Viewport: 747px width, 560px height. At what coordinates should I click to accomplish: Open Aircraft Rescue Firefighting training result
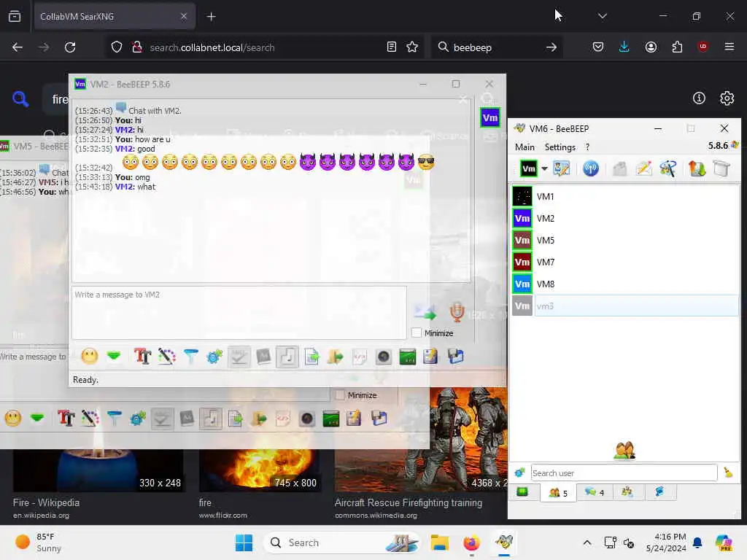(x=409, y=503)
